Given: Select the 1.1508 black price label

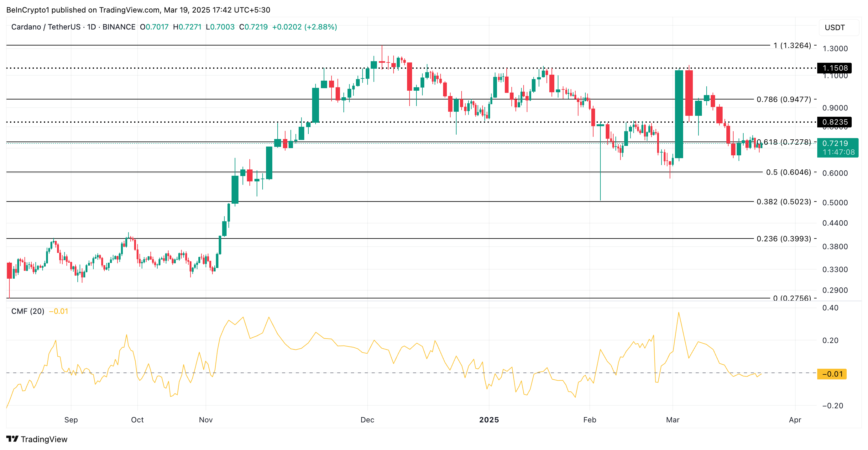Looking at the screenshot, I should coord(834,68).
